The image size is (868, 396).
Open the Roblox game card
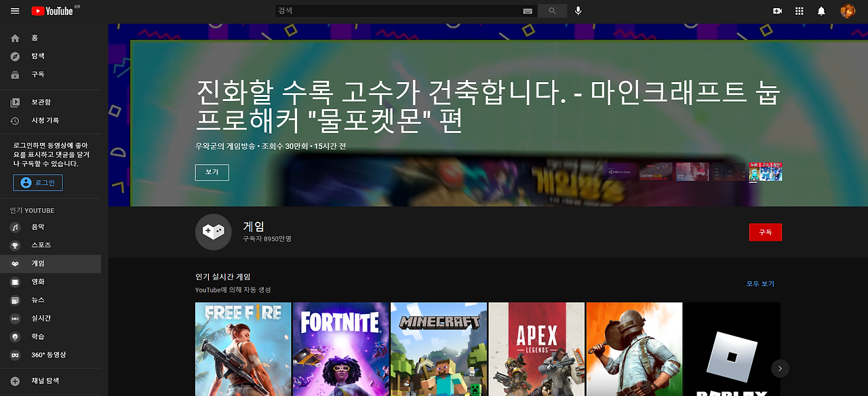point(732,349)
